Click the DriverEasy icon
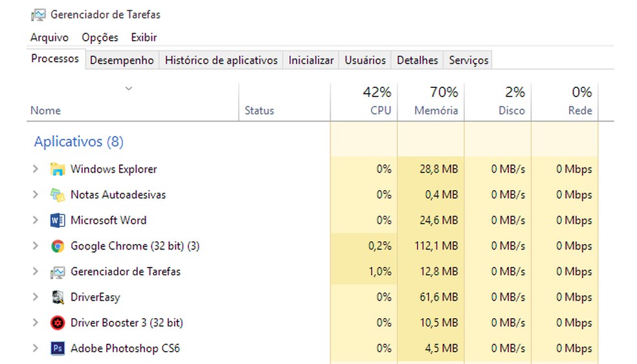Screen dimensions: 637x364 point(58,297)
